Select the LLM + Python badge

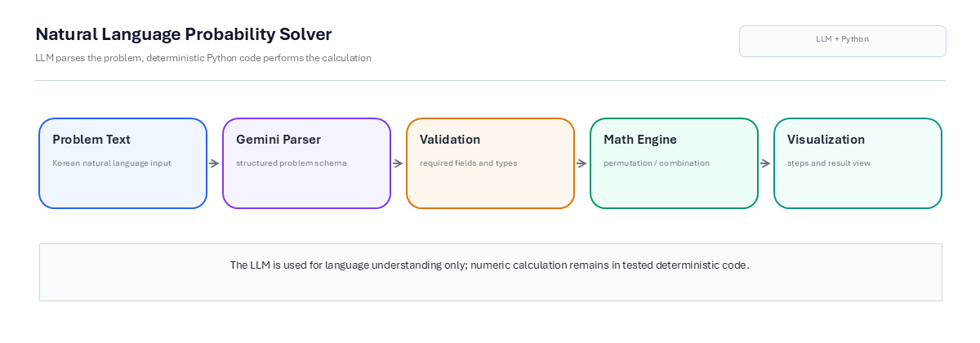(x=842, y=41)
